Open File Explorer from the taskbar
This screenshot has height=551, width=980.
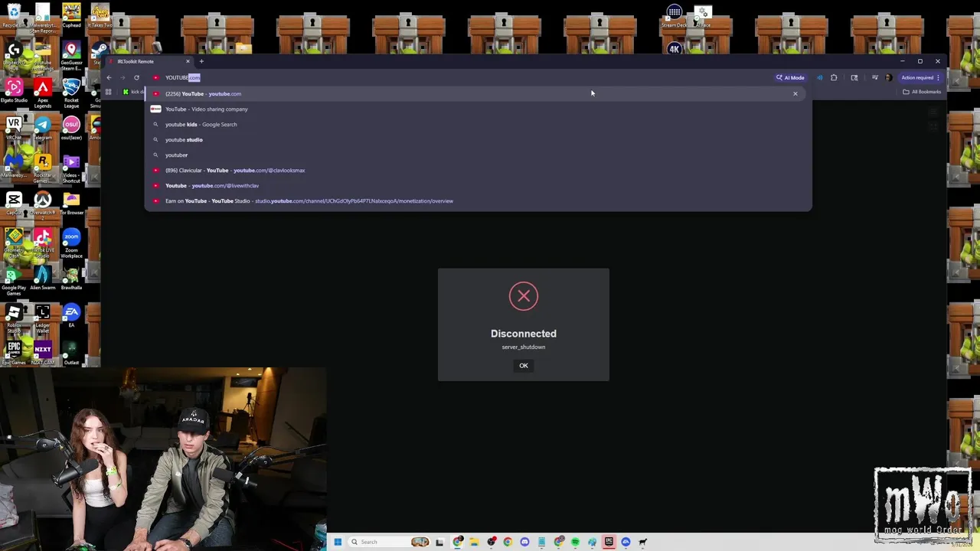[474, 542]
